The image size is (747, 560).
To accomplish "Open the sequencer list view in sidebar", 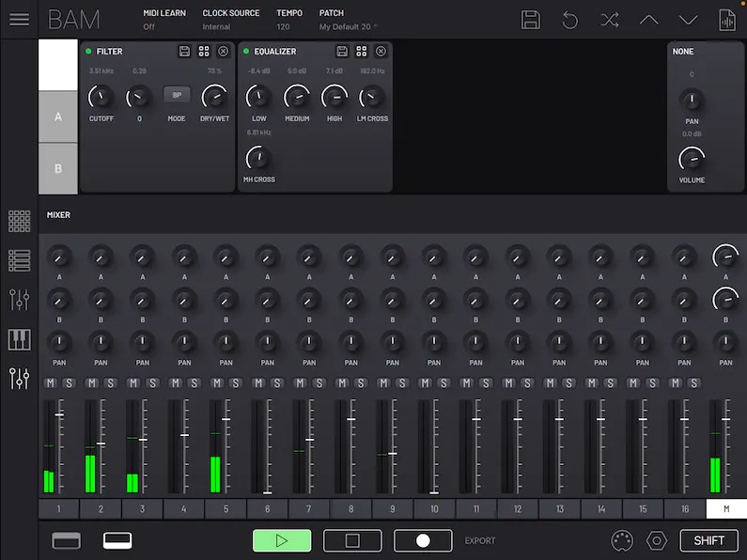I will tap(19, 261).
